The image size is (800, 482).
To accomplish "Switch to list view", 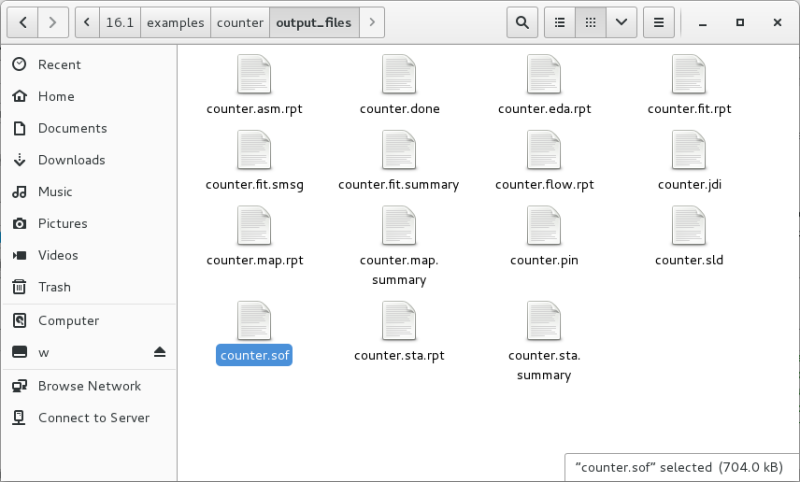I will point(560,22).
